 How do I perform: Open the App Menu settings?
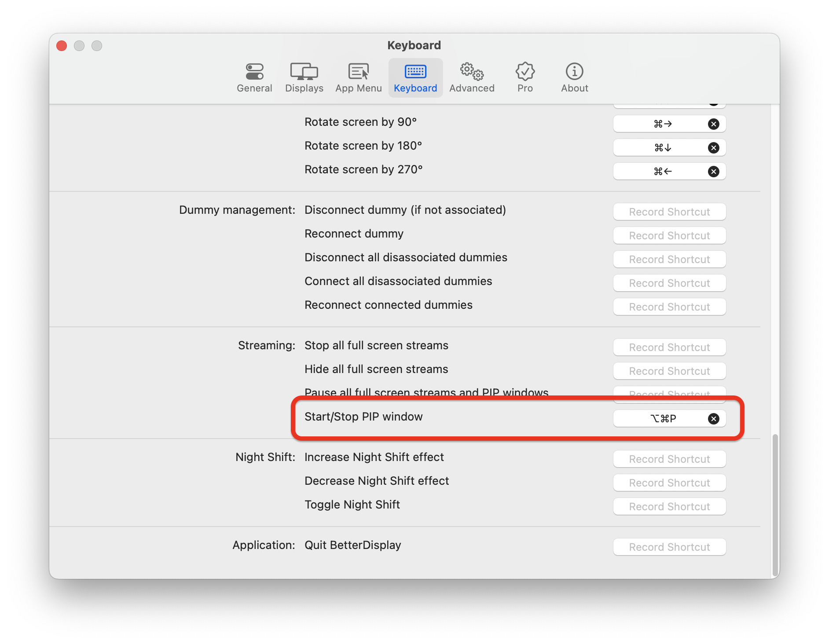click(x=358, y=77)
